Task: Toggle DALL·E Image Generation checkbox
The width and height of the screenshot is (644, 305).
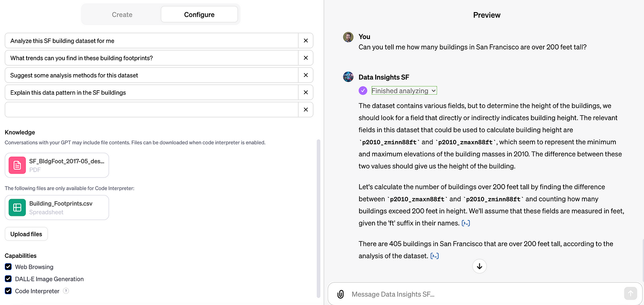Action: point(8,279)
